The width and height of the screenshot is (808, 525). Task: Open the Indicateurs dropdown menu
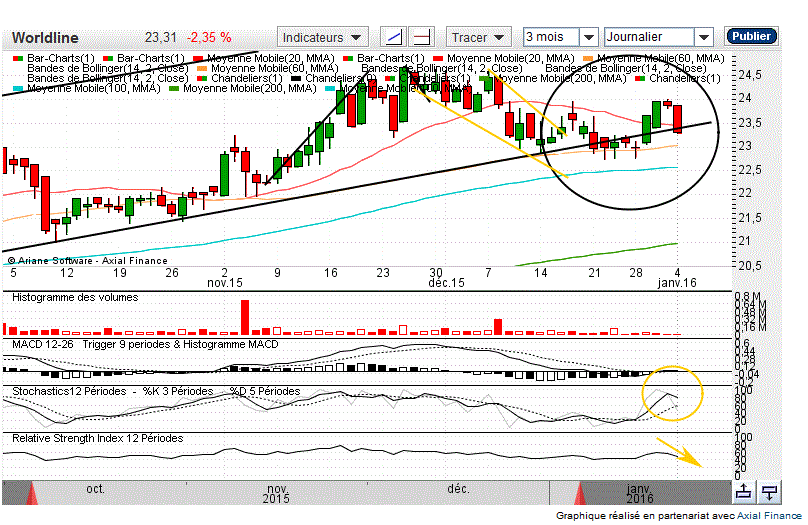323,37
